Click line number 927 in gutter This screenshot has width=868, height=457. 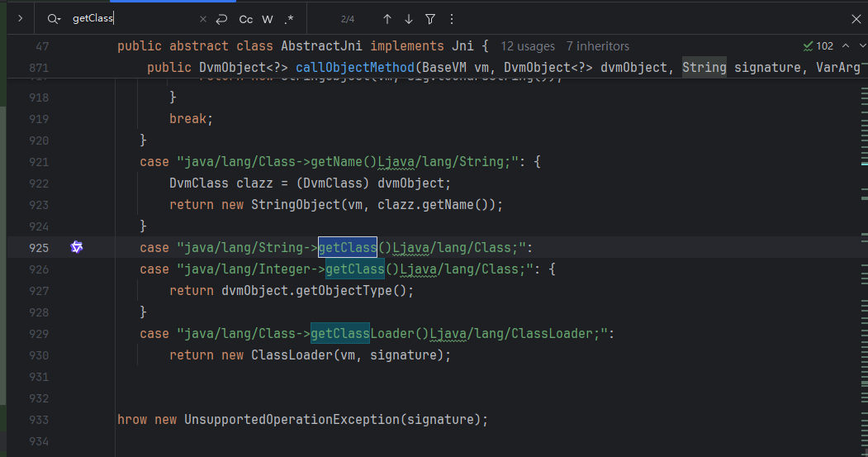pos(38,290)
